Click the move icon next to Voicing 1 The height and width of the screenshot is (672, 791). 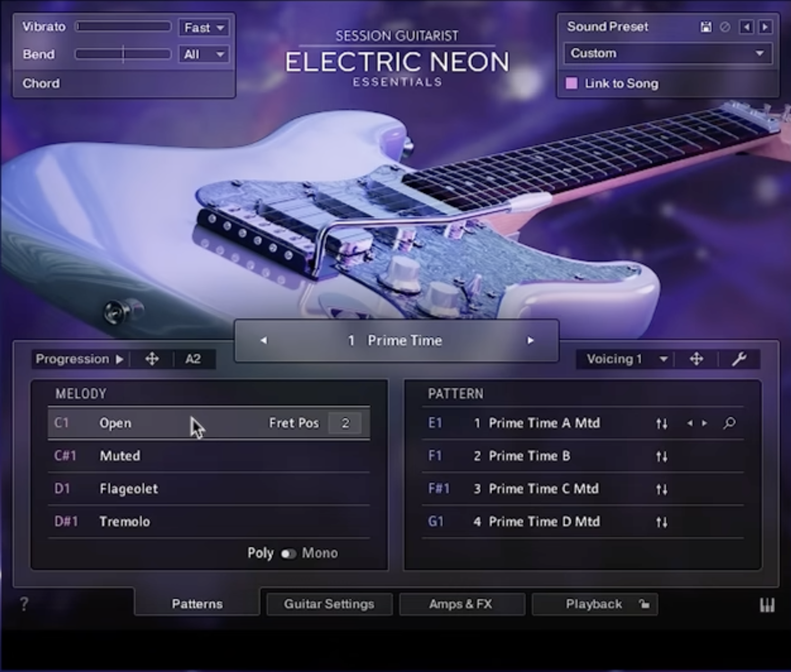[696, 359]
